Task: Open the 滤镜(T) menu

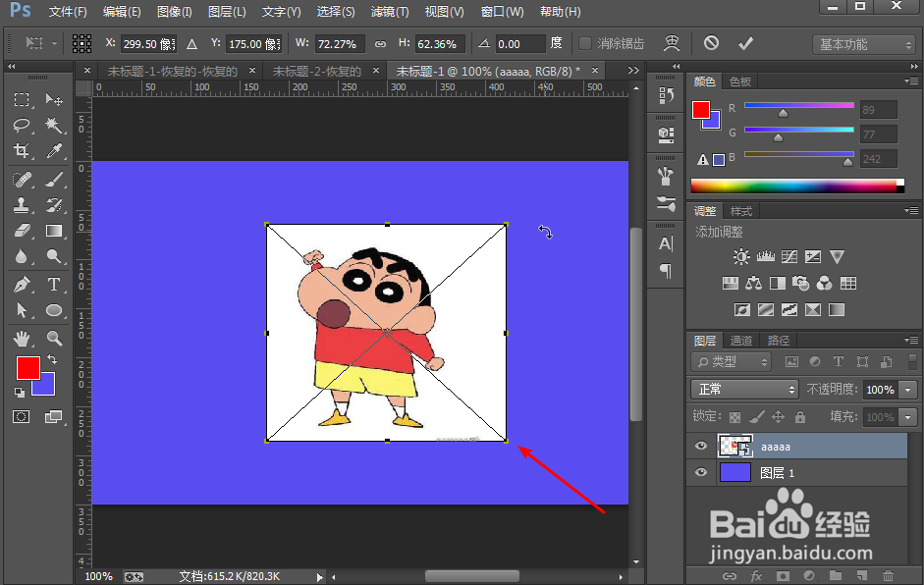Action: [x=390, y=12]
